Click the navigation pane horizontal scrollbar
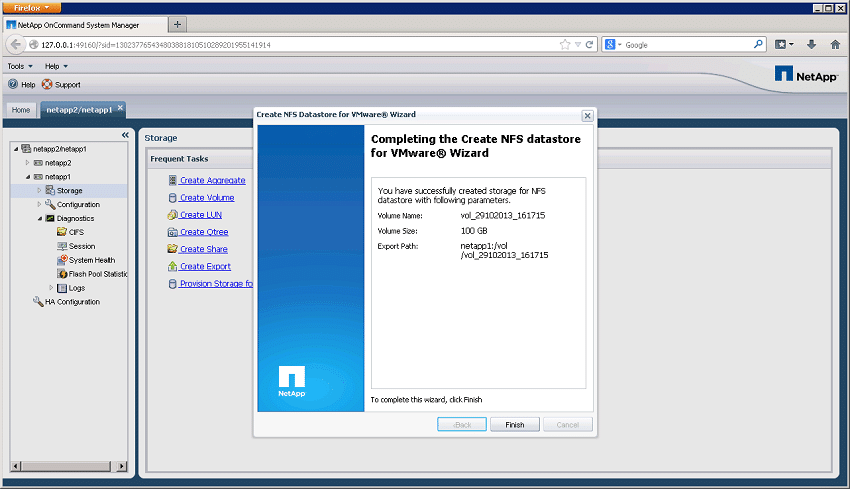 click(69, 466)
